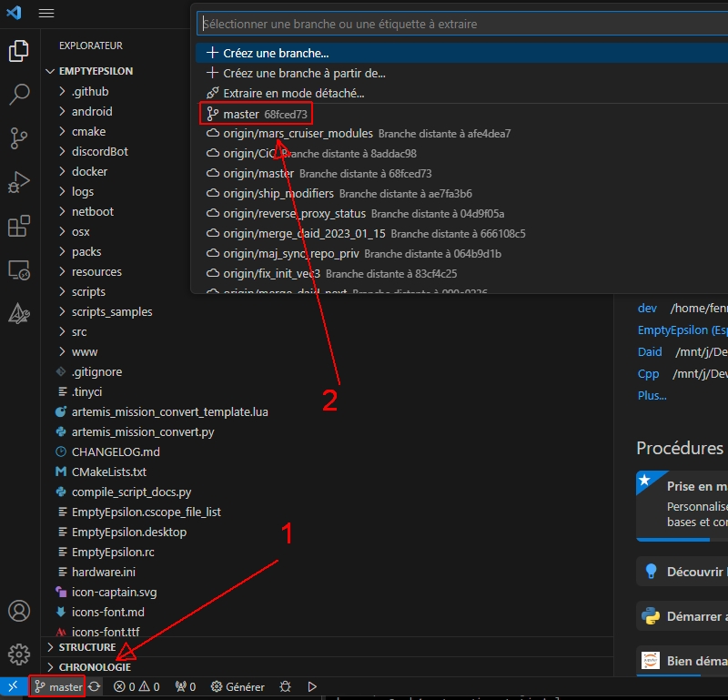Open the Run and Debug view icon

coord(19,182)
